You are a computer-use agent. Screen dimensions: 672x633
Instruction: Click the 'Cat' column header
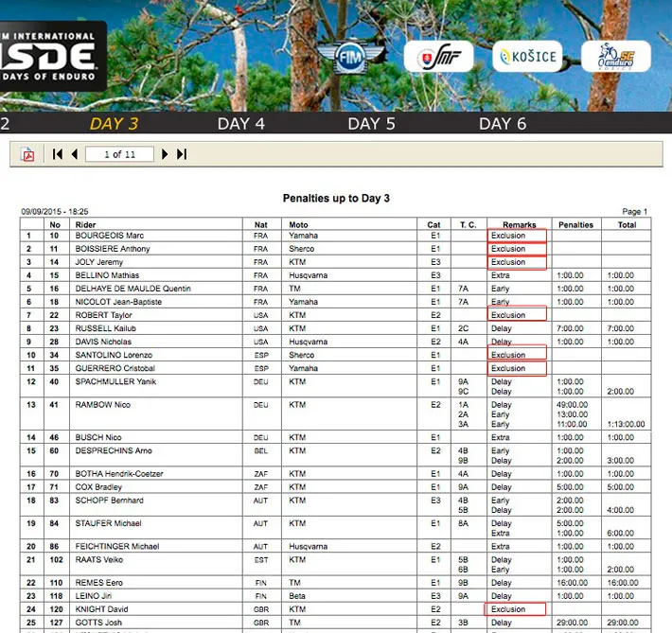(x=433, y=224)
